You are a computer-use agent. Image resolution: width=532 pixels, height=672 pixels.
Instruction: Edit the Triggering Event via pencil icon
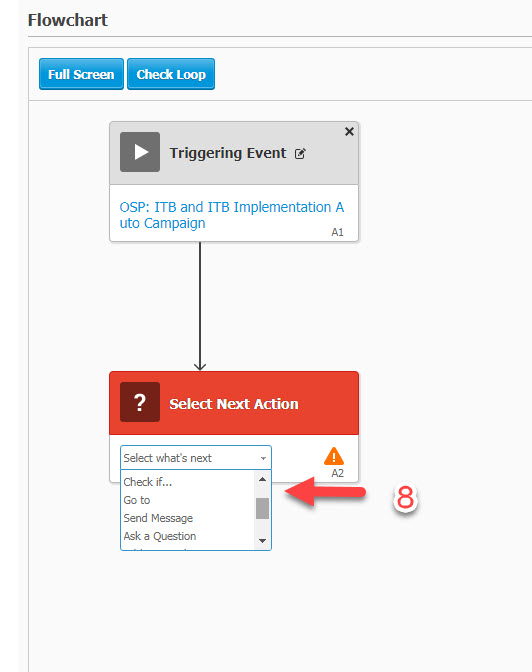300,153
